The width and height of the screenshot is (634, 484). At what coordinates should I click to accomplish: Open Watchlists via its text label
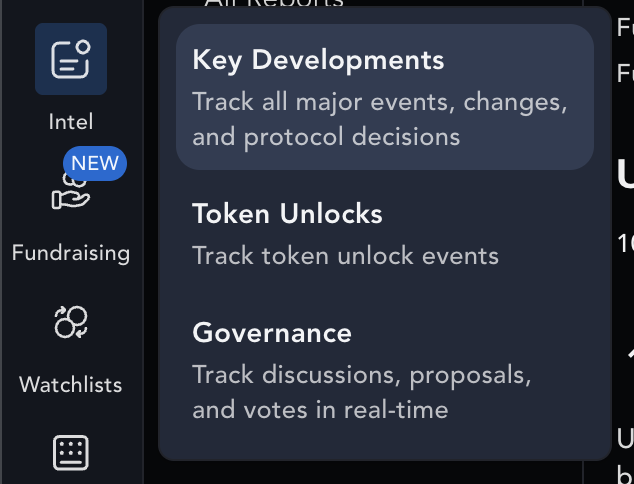(71, 385)
